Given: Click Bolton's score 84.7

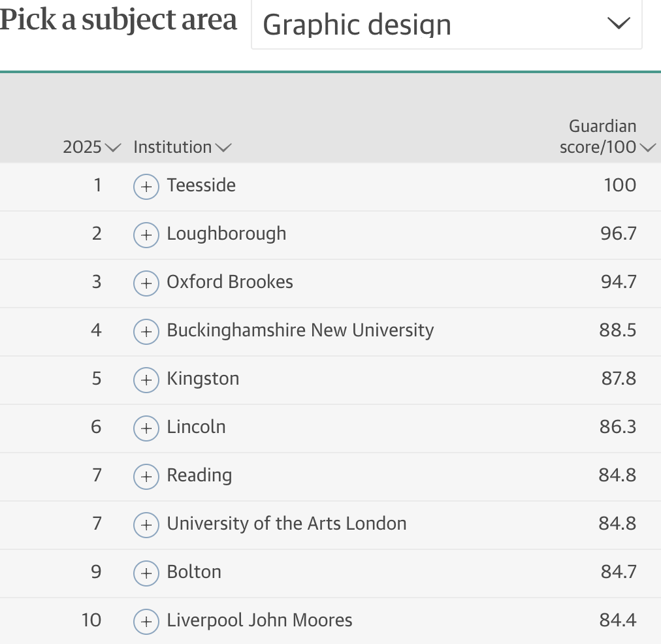Looking at the screenshot, I should [x=619, y=572].
